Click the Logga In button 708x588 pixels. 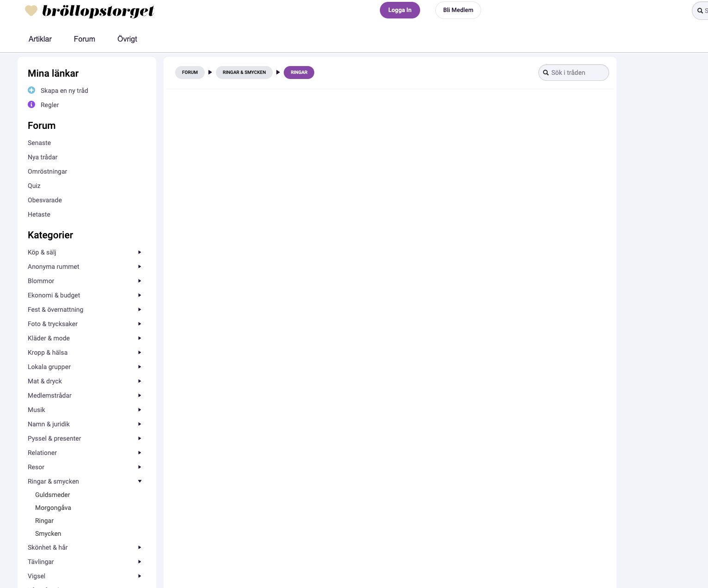click(x=400, y=10)
